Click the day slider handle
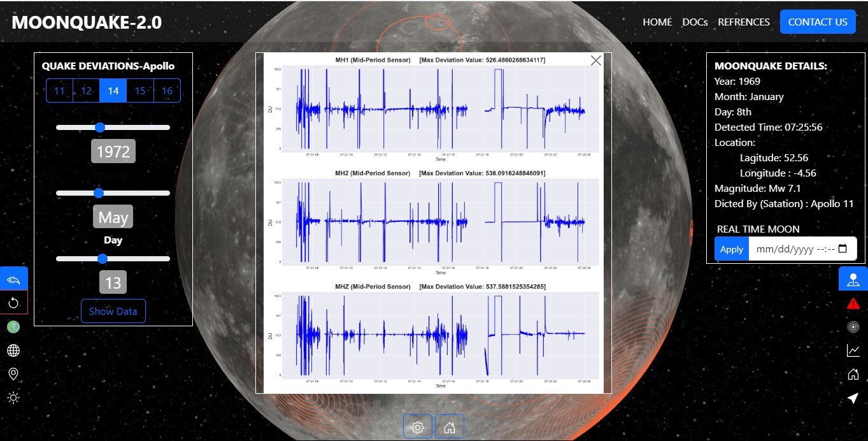 102,259
